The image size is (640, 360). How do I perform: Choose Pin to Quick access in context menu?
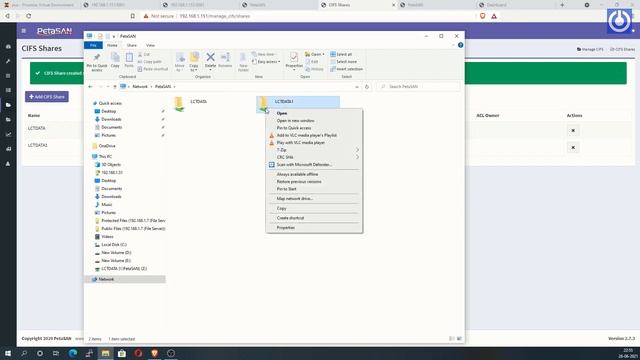[x=294, y=128]
